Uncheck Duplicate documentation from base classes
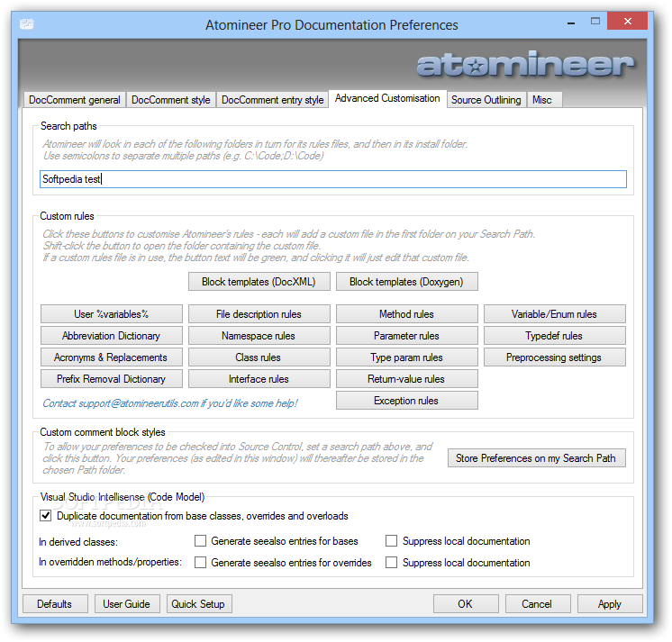 pyautogui.click(x=45, y=516)
